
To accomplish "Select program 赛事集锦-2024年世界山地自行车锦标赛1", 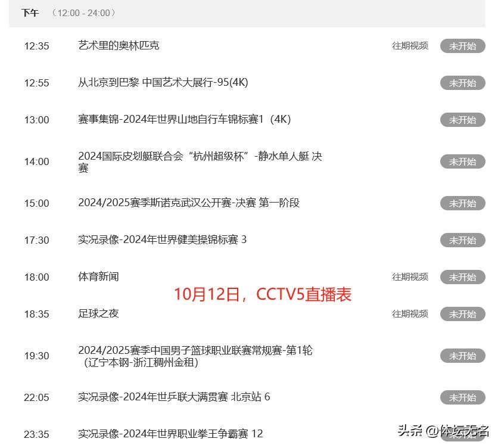I will (x=184, y=120).
